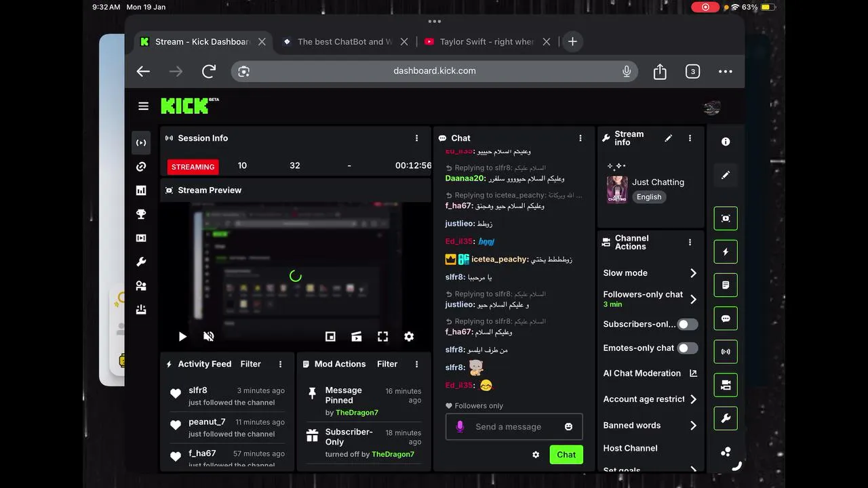The image size is (868, 488).
Task: Open the profile avatar menu
Action: point(711,108)
